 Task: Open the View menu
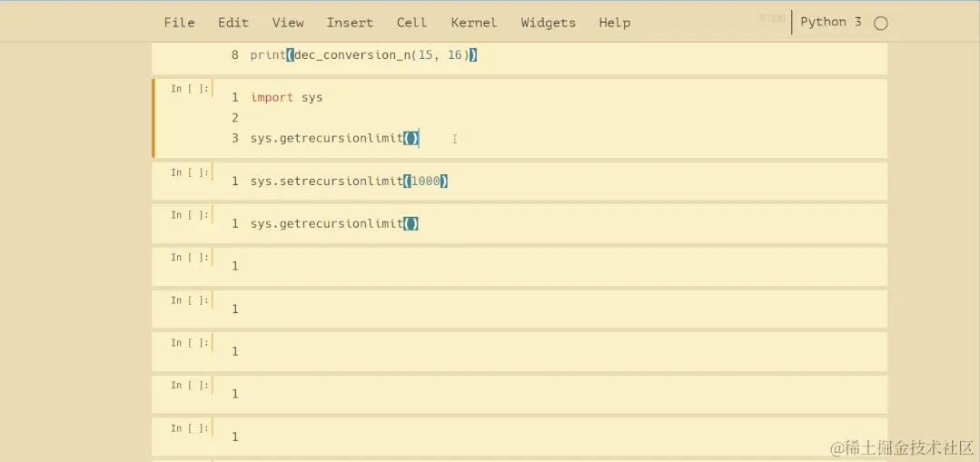(288, 23)
